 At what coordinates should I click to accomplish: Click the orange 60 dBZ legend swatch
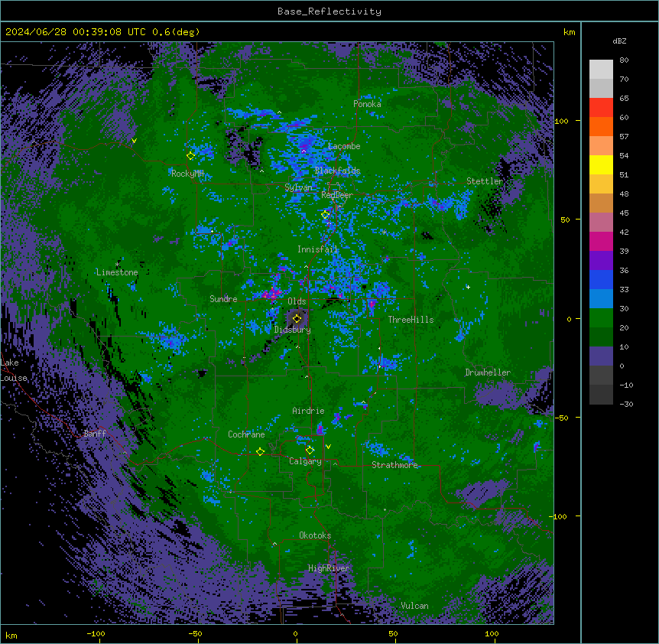point(601,126)
